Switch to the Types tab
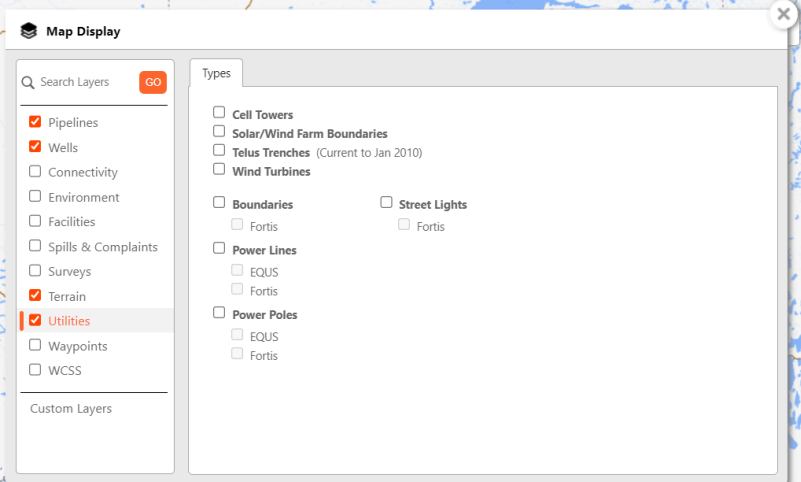 tap(216, 73)
